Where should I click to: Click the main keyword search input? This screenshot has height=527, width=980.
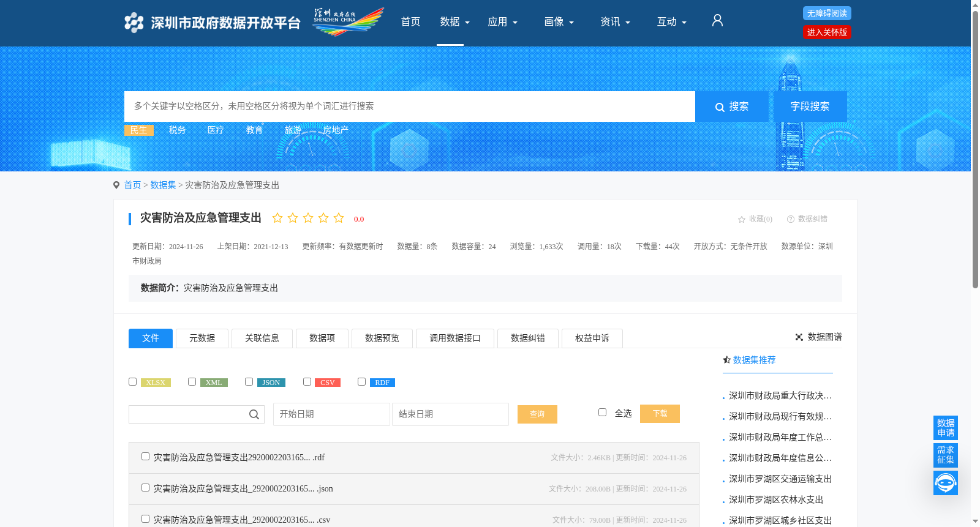[410, 107]
